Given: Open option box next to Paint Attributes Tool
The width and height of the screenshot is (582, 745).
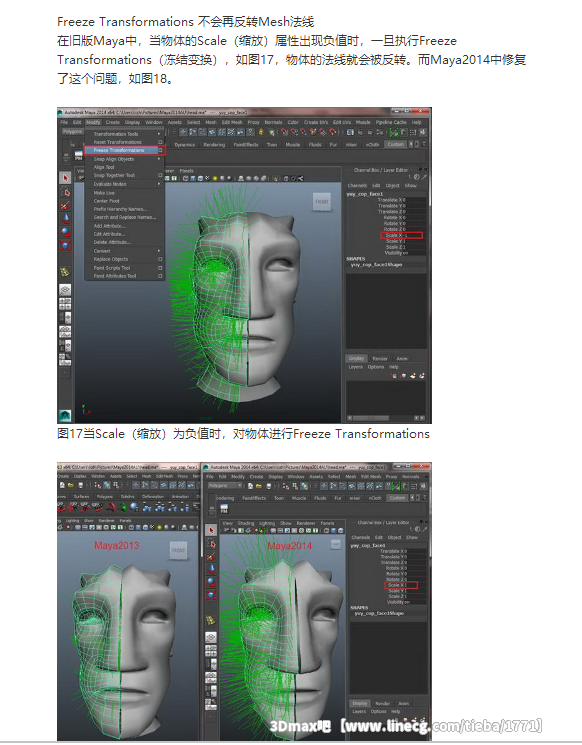Looking at the screenshot, I should coord(161,276).
